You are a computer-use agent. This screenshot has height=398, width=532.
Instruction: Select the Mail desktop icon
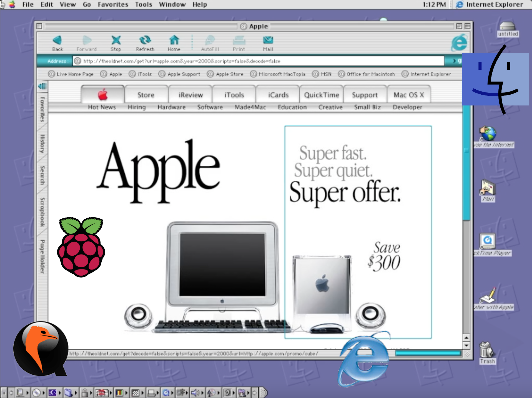(488, 188)
